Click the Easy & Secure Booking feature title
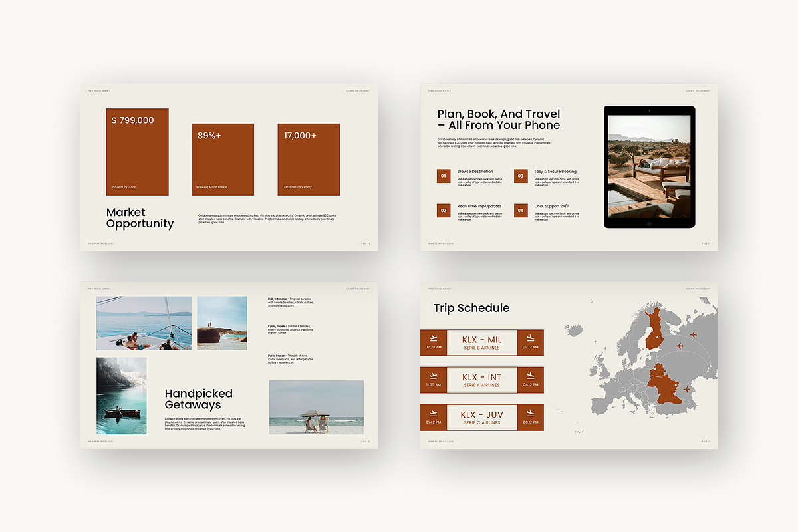This screenshot has height=532, width=798. (x=555, y=172)
